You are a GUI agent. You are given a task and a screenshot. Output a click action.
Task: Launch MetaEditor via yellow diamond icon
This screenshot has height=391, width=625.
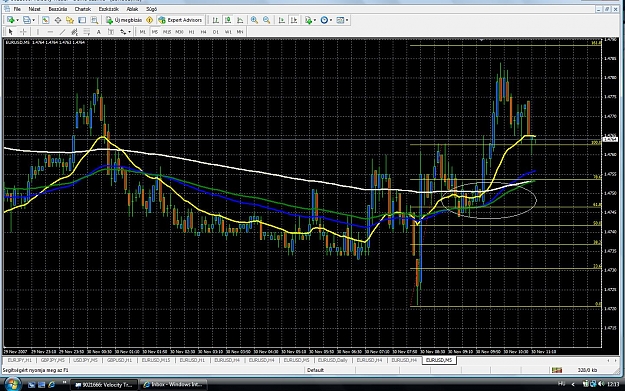coord(149,20)
